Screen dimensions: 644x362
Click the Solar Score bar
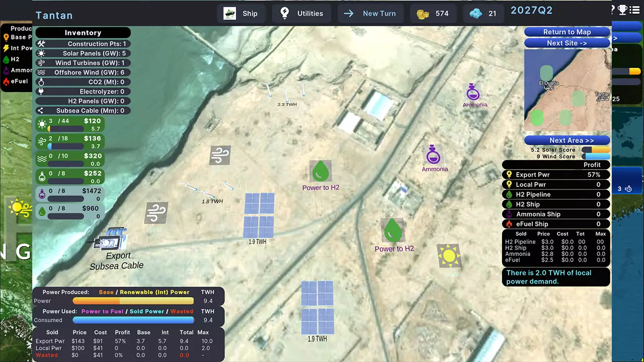click(x=596, y=150)
